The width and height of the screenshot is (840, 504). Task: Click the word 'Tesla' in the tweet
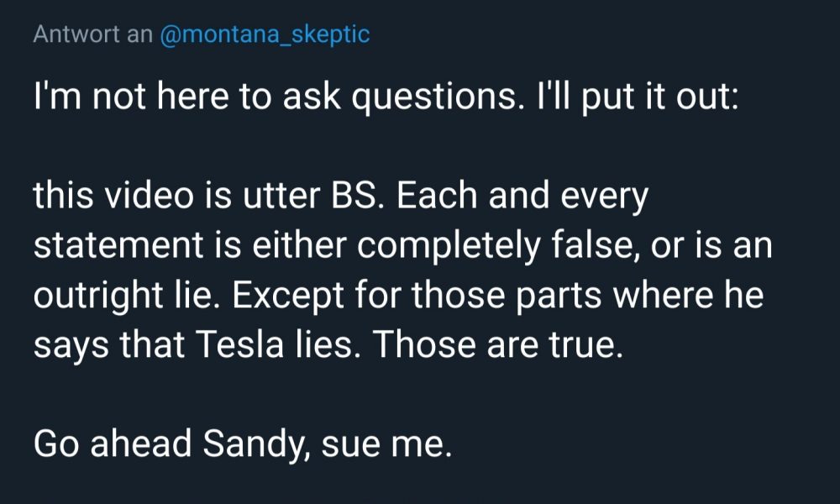(x=239, y=344)
